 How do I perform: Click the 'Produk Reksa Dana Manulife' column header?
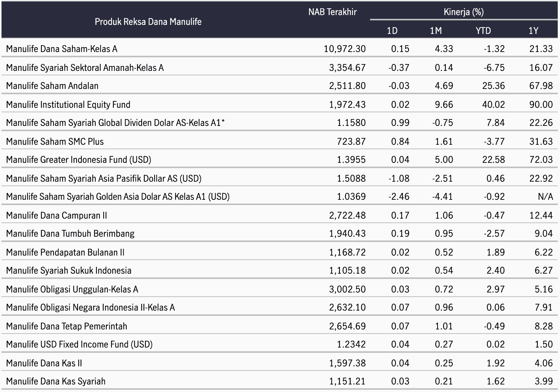[x=148, y=21]
